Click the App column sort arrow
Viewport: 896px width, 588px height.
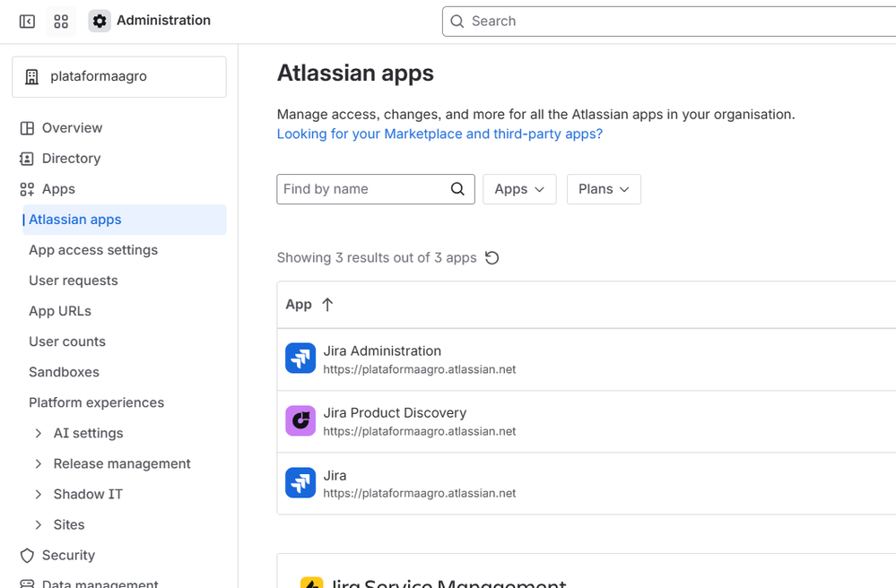pyautogui.click(x=327, y=305)
